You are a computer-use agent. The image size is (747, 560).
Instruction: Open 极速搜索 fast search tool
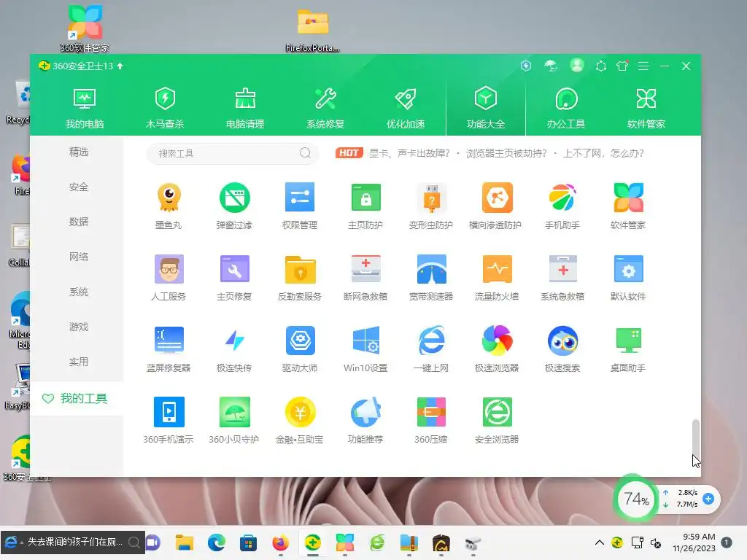[x=562, y=349]
